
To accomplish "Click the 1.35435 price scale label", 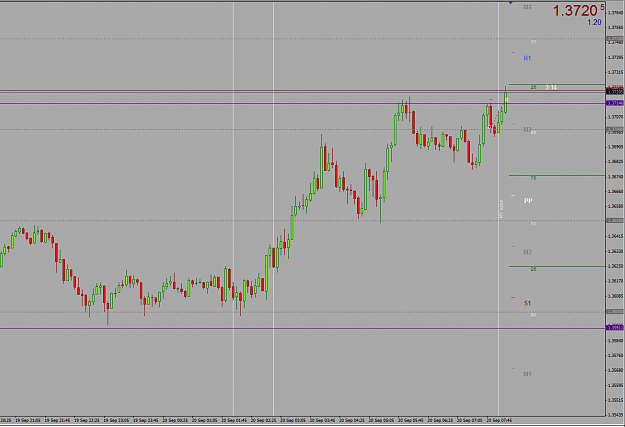I will click(x=616, y=415).
